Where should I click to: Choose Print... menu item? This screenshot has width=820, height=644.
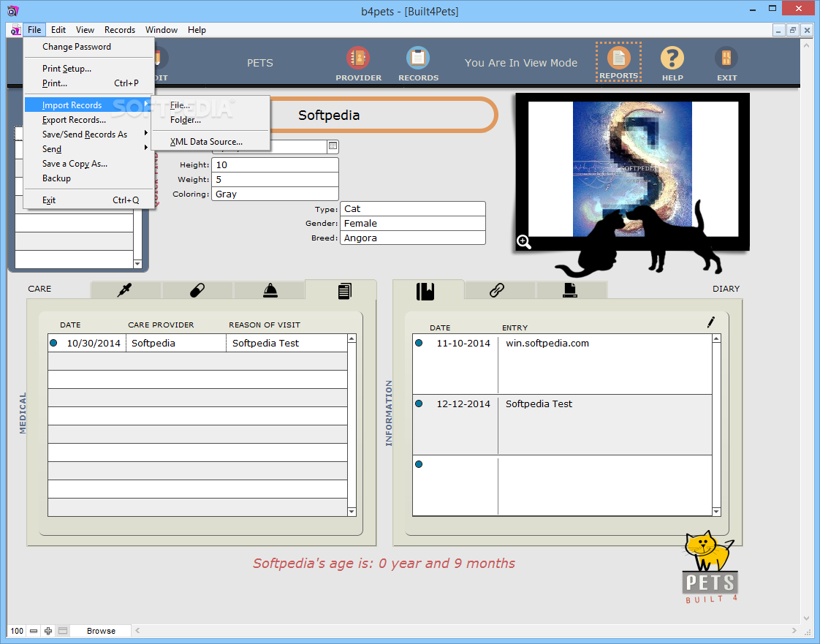[88, 83]
